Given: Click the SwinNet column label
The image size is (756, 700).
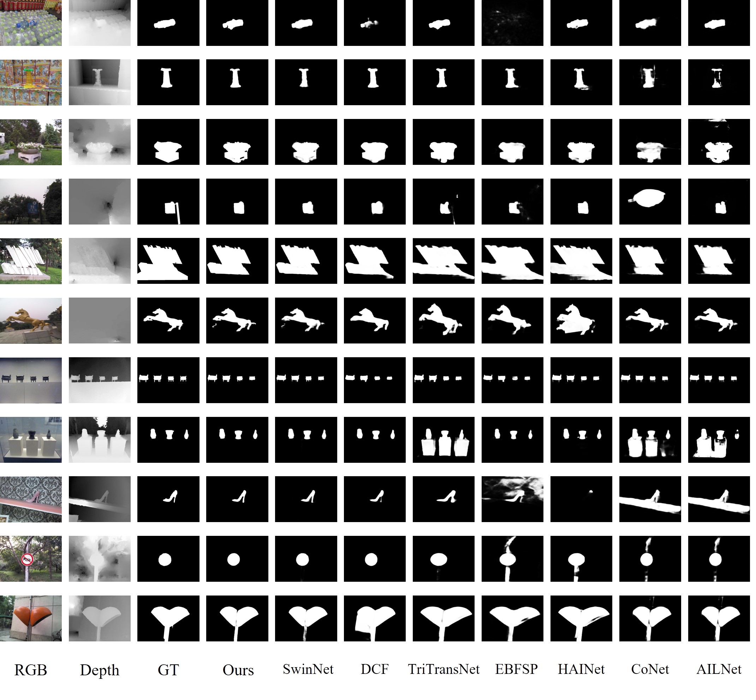Looking at the screenshot, I should pyautogui.click(x=308, y=669).
